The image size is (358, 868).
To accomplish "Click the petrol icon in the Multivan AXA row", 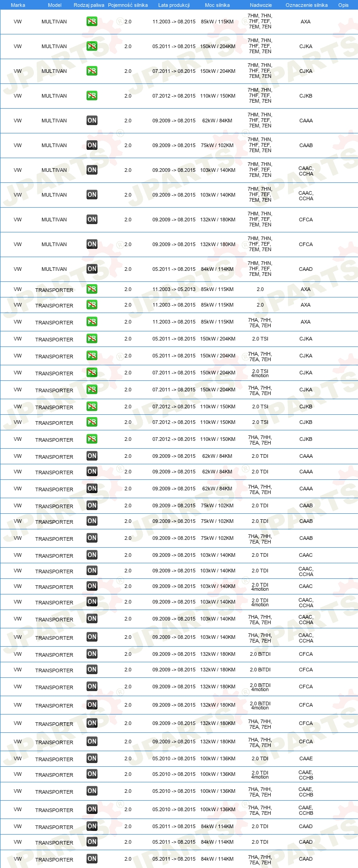I will pos(92,22).
